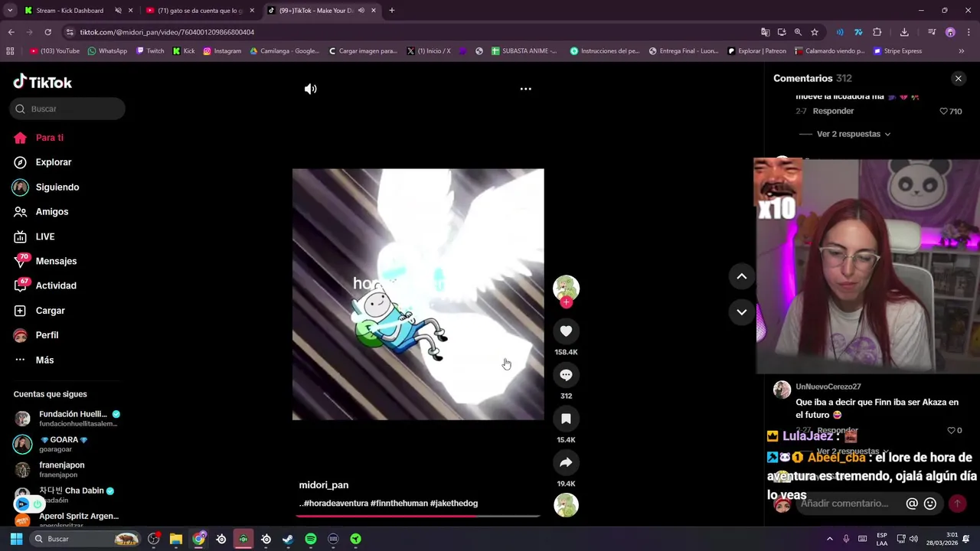Image resolution: width=980 pixels, height=551 pixels.
Task: Bookmark this page with the star icon
Action: [x=815, y=32]
